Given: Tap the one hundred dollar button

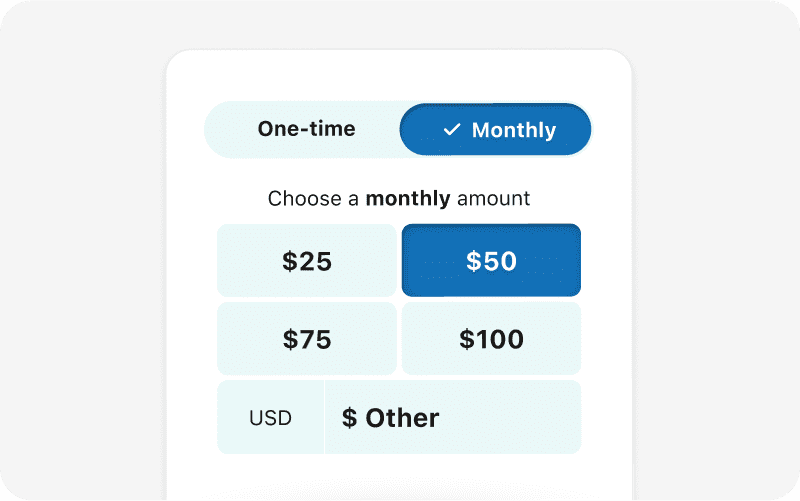Looking at the screenshot, I should (x=491, y=339).
